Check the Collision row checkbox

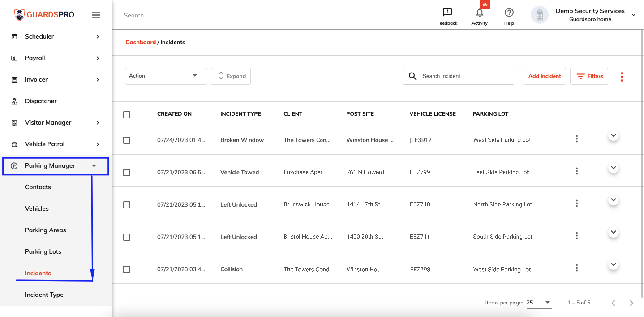(127, 269)
